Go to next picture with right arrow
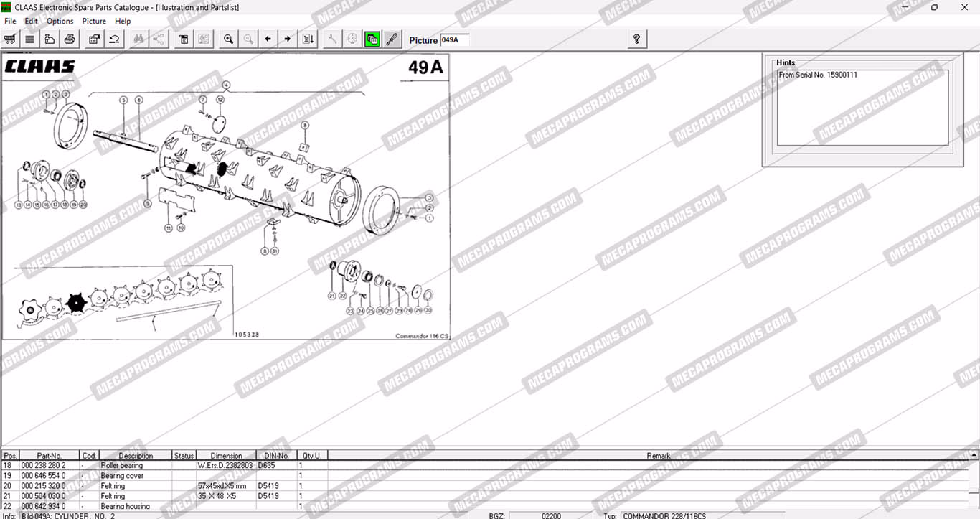 coord(288,39)
